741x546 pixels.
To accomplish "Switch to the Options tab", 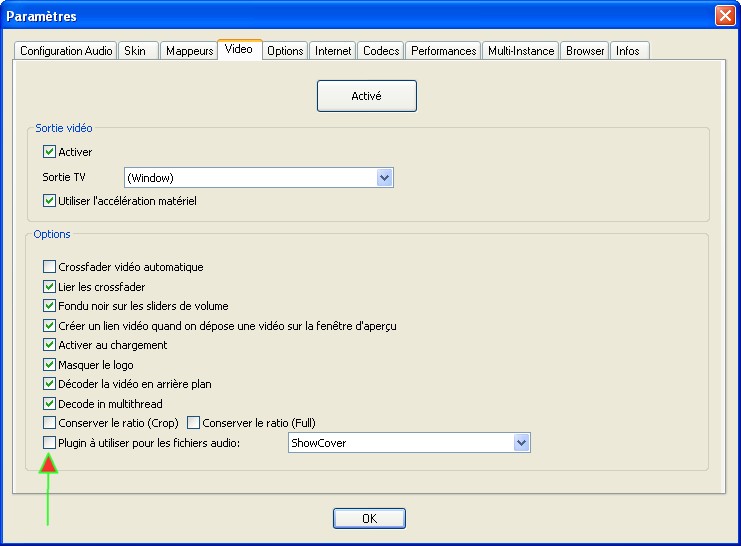I will tap(284, 51).
